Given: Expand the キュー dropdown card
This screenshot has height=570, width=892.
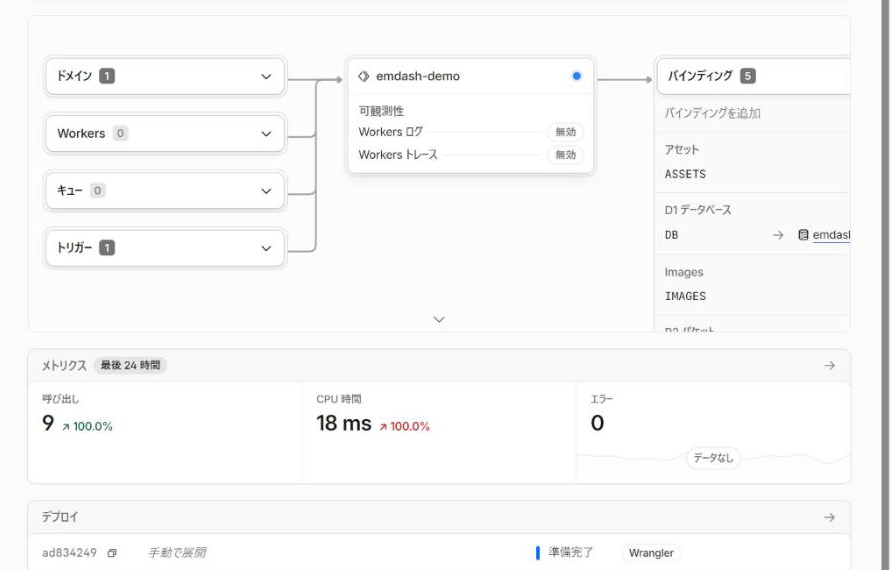Looking at the screenshot, I should [165, 191].
